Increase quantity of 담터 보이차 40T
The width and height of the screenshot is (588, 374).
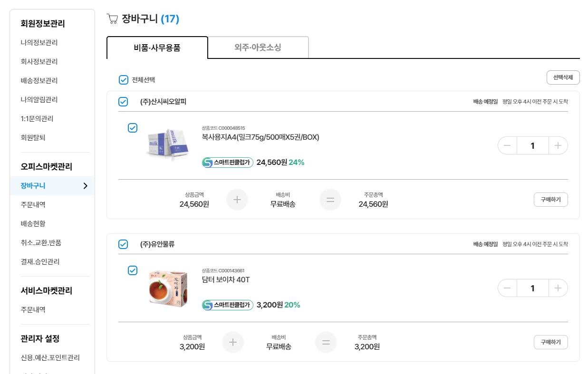click(x=558, y=288)
